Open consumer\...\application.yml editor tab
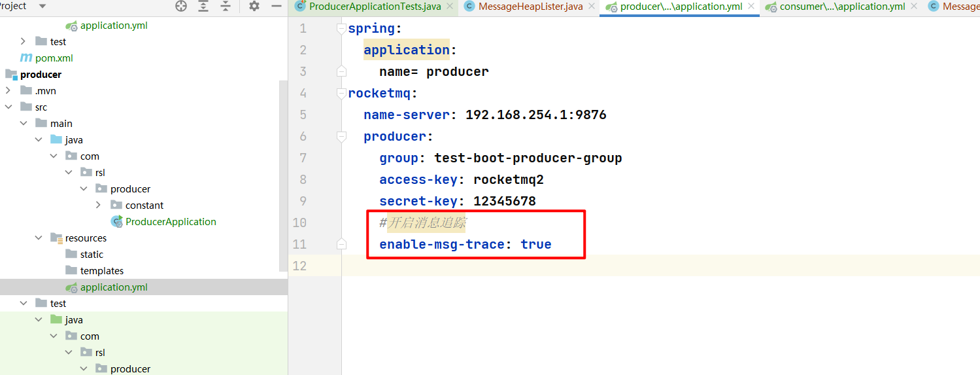 (x=842, y=7)
